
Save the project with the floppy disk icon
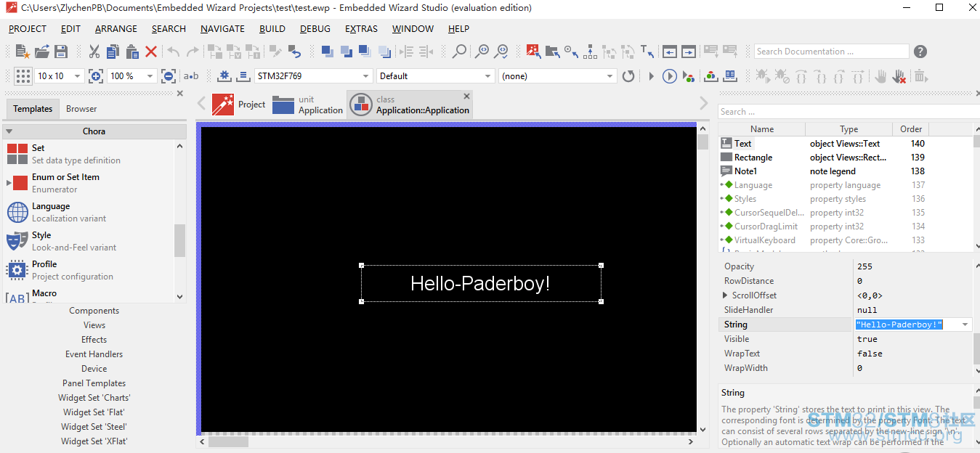point(61,52)
